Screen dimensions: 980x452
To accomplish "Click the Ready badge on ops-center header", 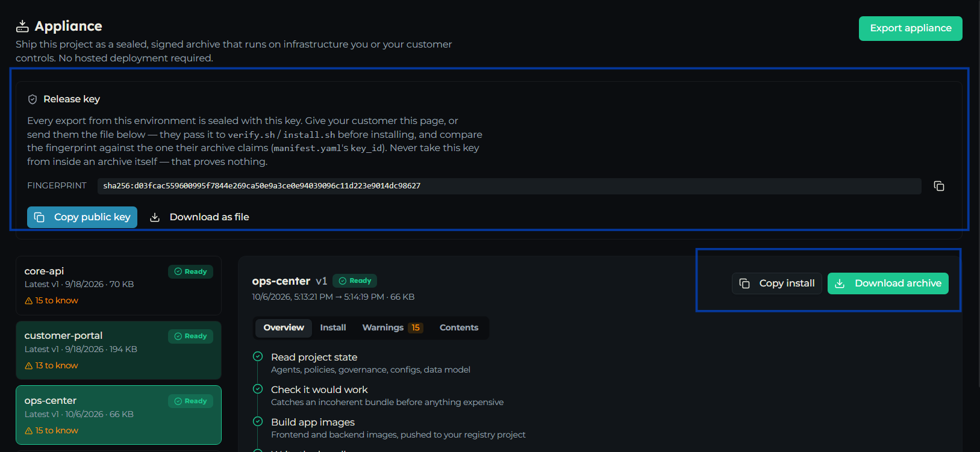I will pyautogui.click(x=355, y=281).
